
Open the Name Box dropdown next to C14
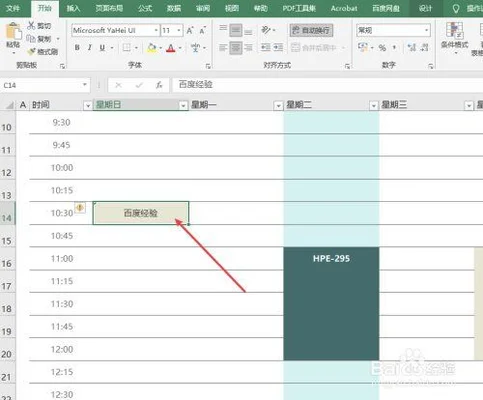click(x=85, y=85)
